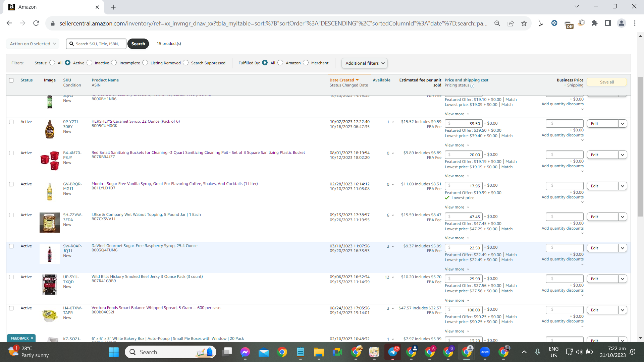Close the Amazon browser tab
This screenshot has height=362, width=644.
click(x=97, y=7)
